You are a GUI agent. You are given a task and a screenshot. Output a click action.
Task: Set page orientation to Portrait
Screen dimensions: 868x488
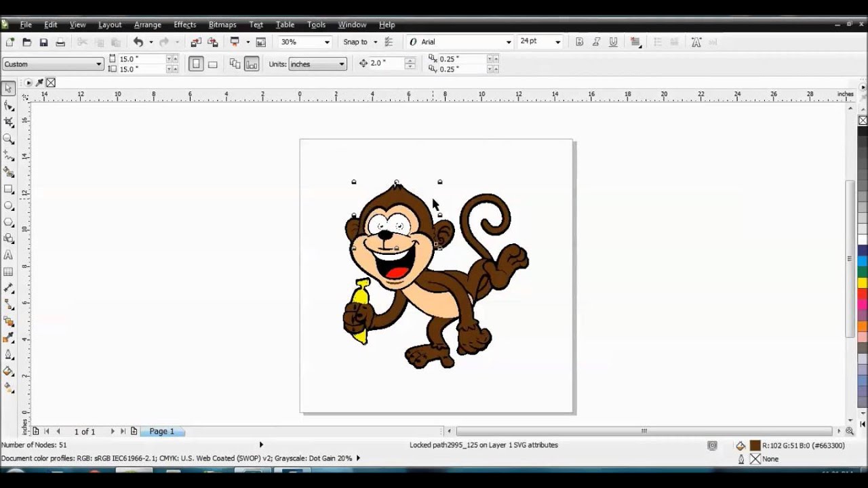click(x=196, y=64)
